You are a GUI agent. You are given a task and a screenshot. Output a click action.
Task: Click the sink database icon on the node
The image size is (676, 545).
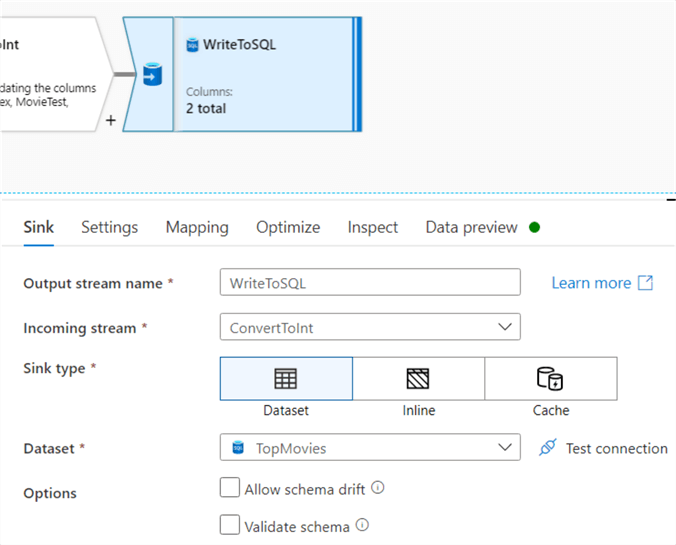click(x=150, y=75)
